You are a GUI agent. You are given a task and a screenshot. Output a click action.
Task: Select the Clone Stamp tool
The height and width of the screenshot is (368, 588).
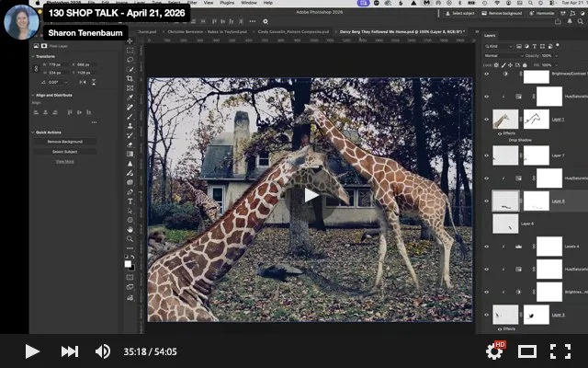pyautogui.click(x=130, y=126)
